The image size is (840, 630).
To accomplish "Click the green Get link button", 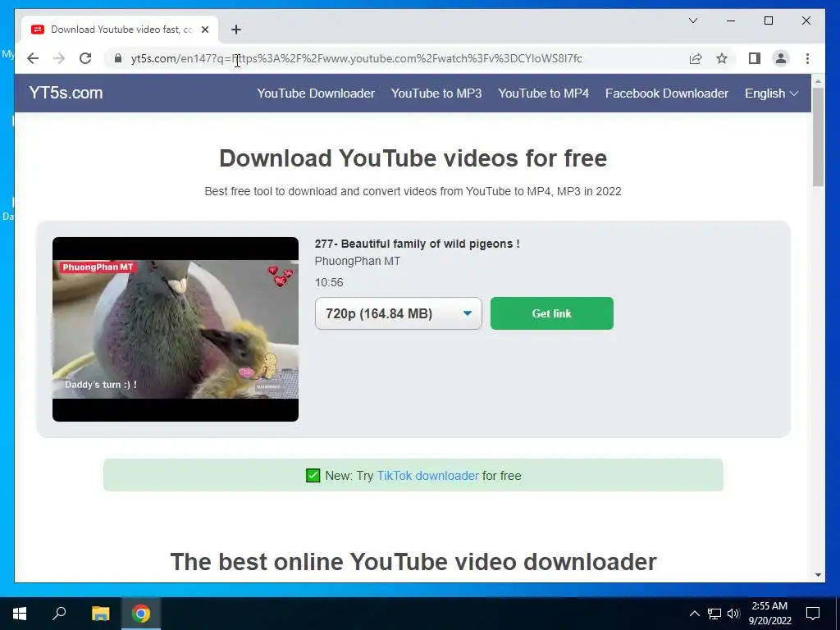I will coord(552,313).
